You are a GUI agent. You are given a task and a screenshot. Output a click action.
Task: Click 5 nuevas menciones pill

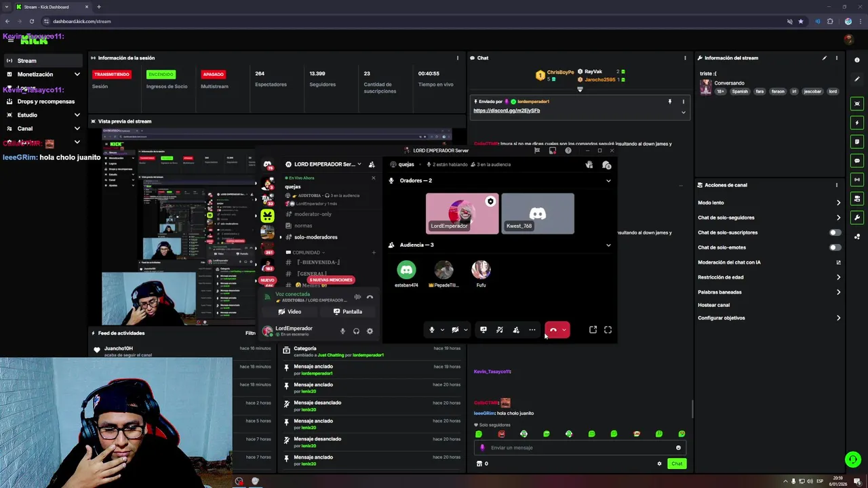tap(331, 280)
